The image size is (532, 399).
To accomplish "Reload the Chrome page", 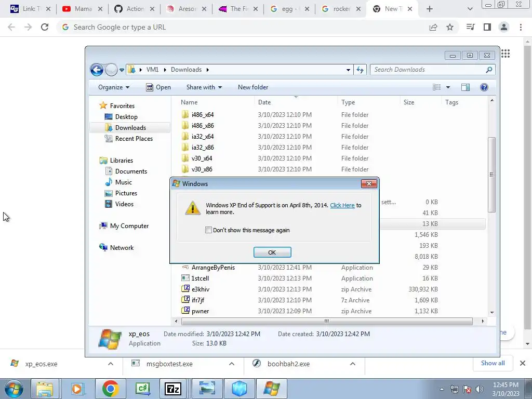I will tap(45, 27).
